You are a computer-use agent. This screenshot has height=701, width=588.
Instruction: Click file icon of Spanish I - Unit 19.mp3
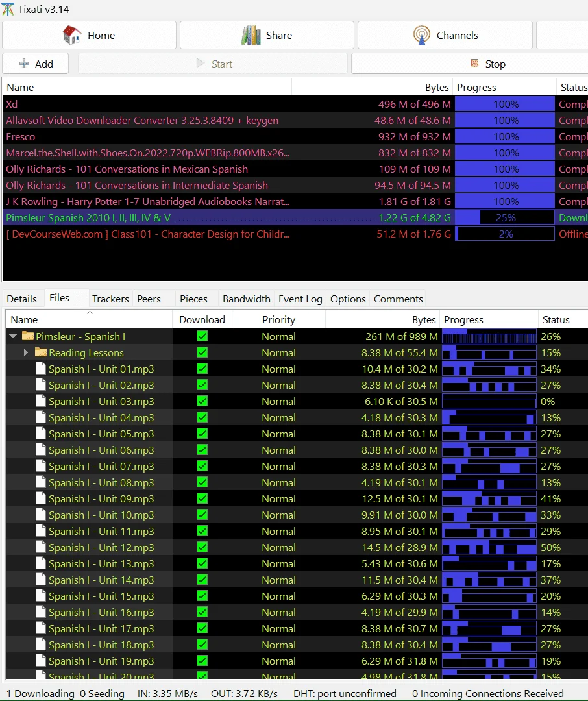(41, 661)
